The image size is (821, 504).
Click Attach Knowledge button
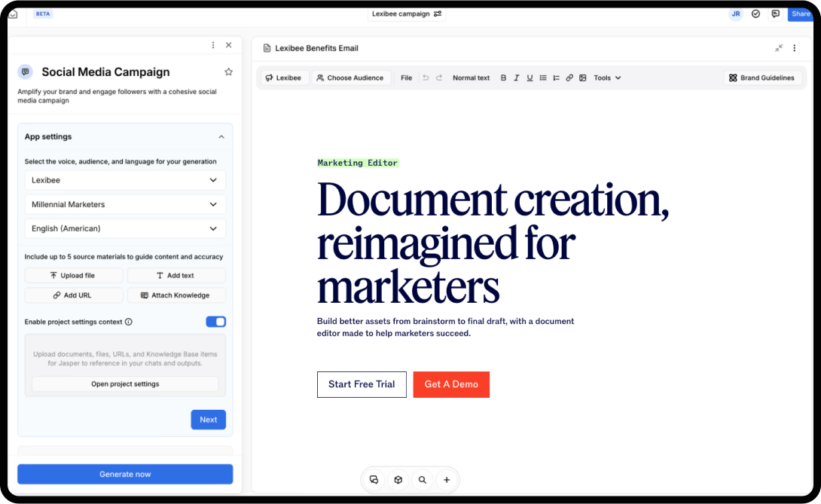(x=176, y=295)
